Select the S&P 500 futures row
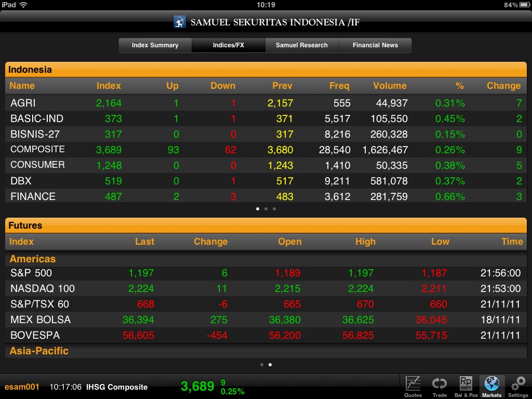 [265, 273]
